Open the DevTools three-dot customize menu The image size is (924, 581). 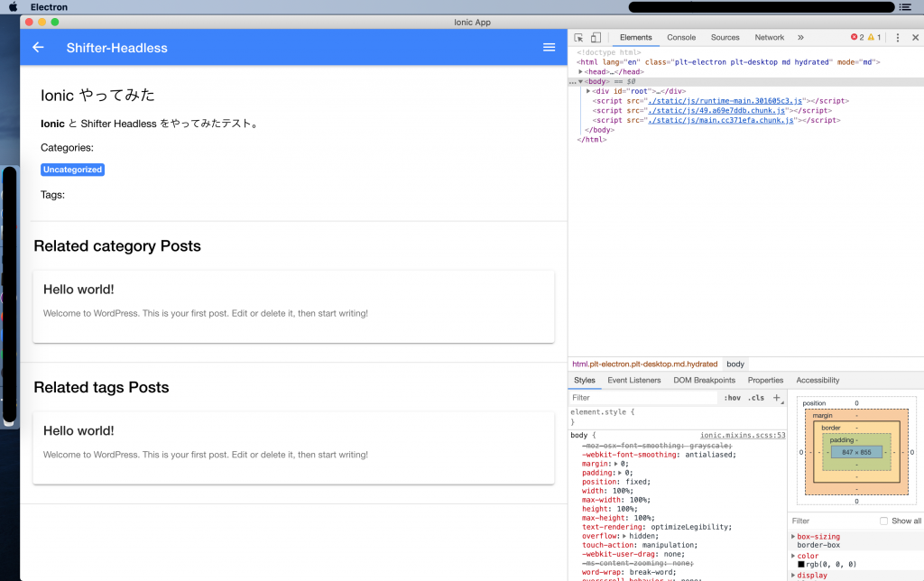tap(898, 38)
